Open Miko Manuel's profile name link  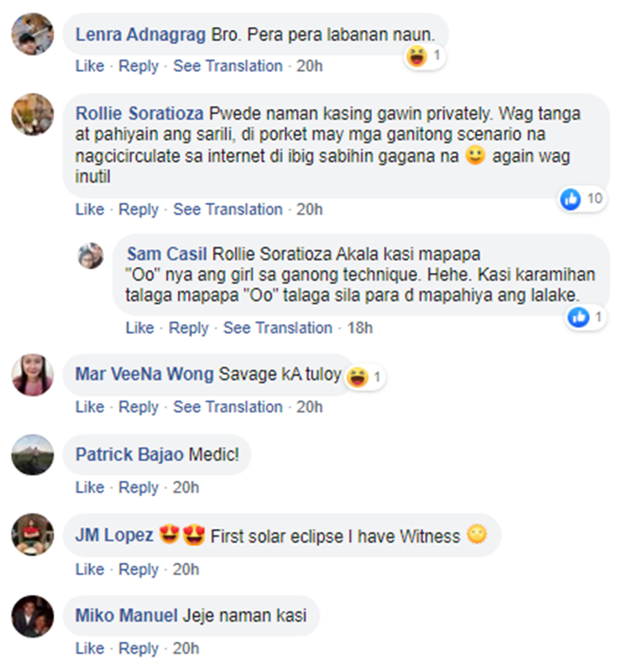coord(126,615)
